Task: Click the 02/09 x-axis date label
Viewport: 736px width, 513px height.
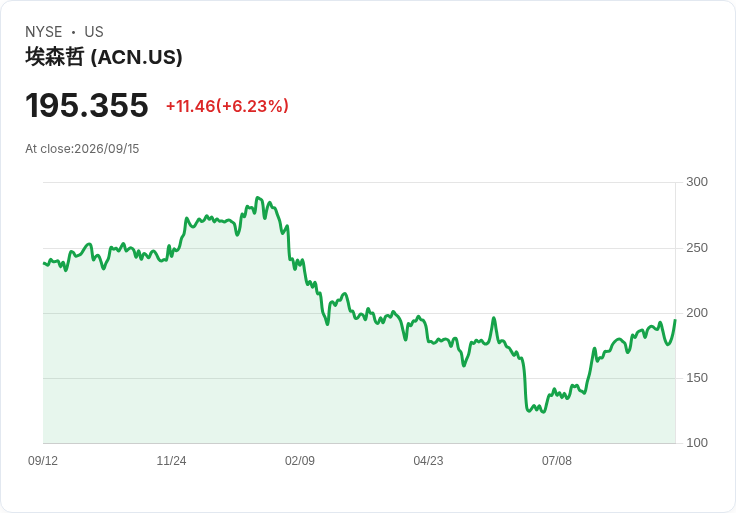Action: click(x=300, y=461)
